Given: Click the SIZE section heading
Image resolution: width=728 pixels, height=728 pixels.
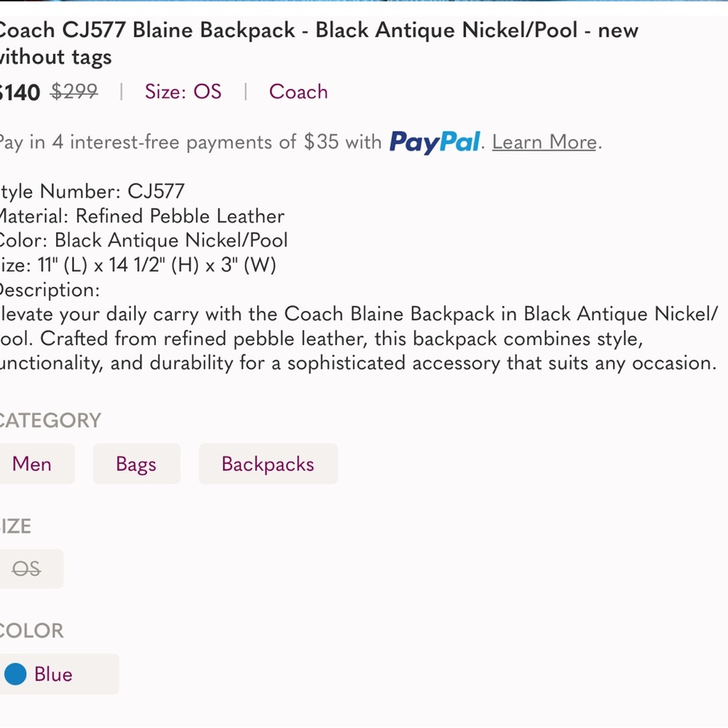Looking at the screenshot, I should click(x=15, y=526).
